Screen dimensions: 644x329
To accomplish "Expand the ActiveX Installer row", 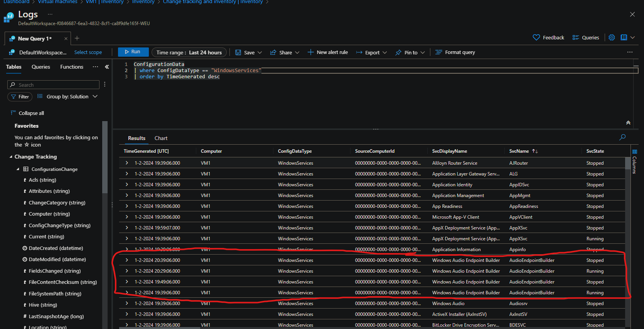I will click(127, 314).
